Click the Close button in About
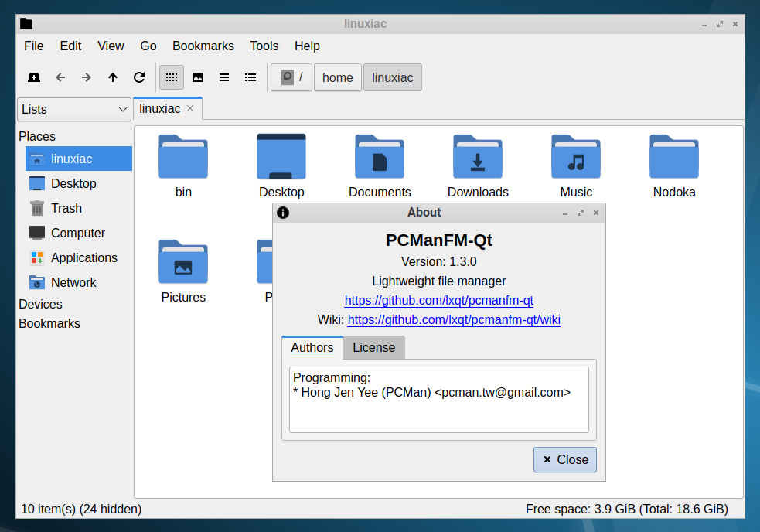The height and width of the screenshot is (532, 760). [565, 460]
